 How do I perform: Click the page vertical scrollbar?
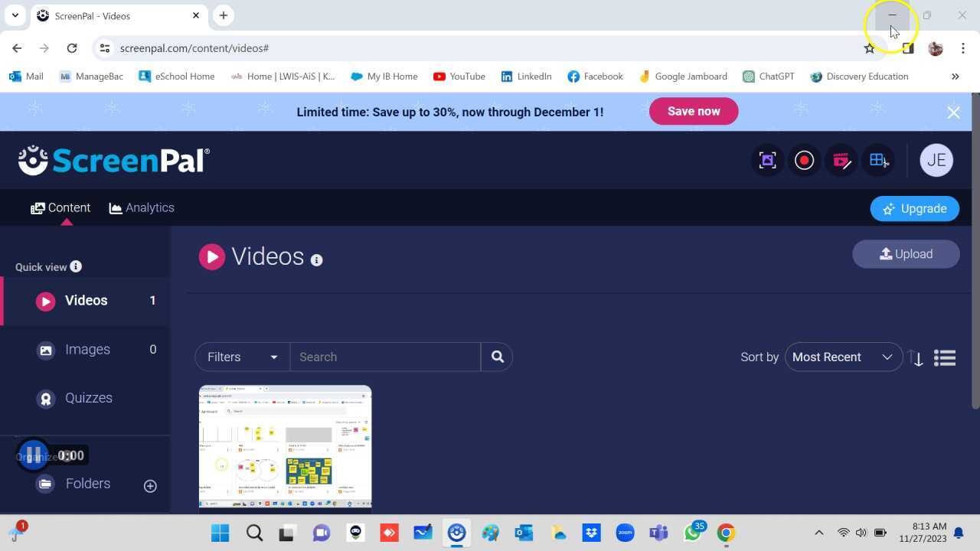975,253
